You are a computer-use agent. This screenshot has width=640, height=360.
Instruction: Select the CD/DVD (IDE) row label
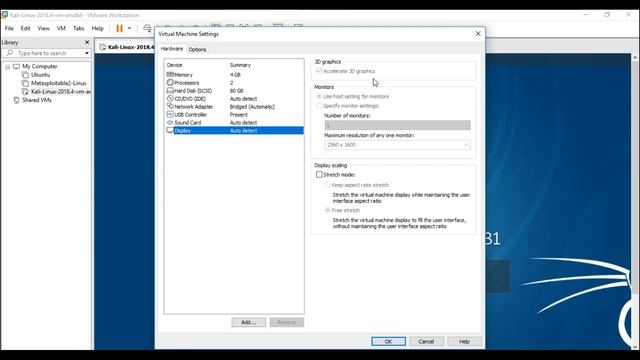tap(190, 98)
